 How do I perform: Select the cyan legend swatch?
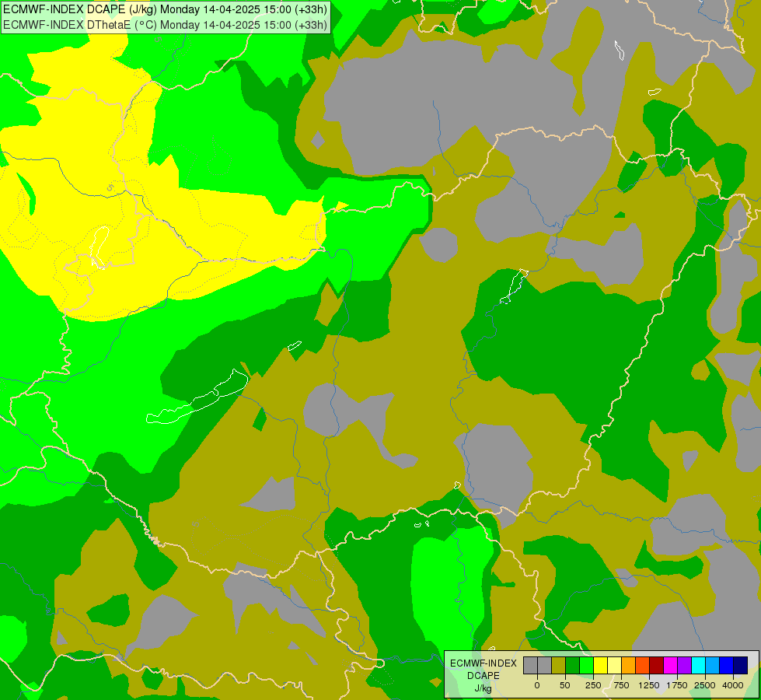[x=698, y=666]
